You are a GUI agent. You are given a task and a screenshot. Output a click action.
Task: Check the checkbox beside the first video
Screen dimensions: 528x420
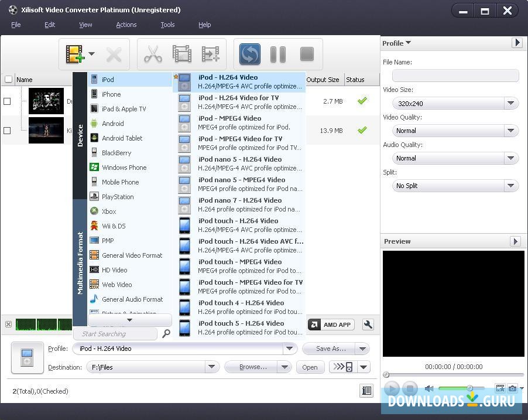coord(8,101)
